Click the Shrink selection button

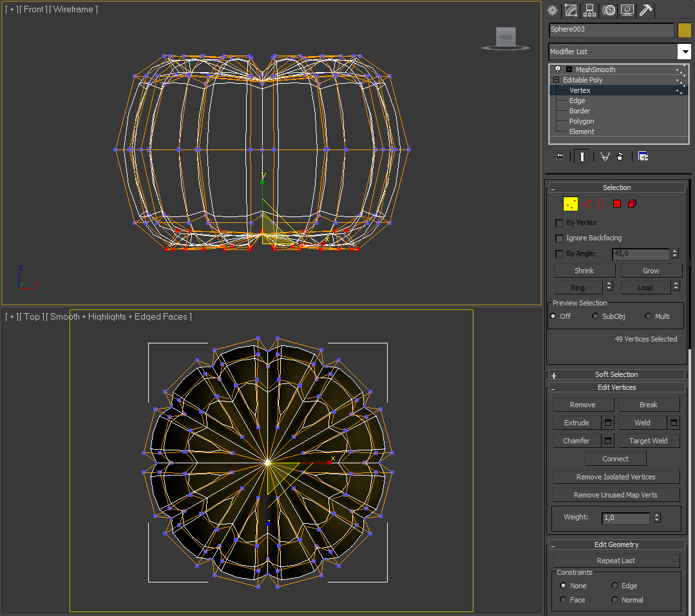point(584,271)
